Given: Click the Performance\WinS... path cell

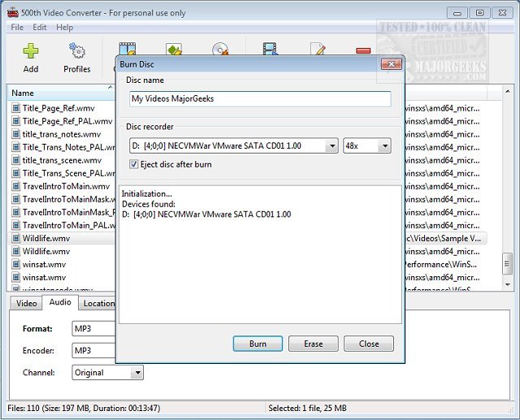Looking at the screenshot, I should [x=440, y=264].
